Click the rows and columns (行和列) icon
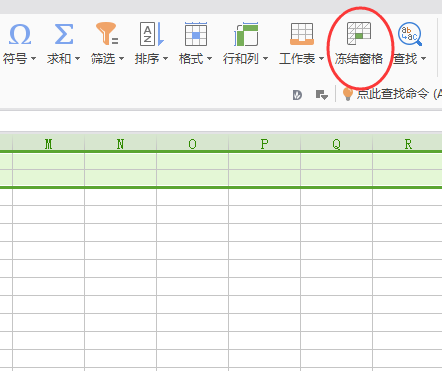Viewport: 442px width, 371px height. [x=246, y=34]
